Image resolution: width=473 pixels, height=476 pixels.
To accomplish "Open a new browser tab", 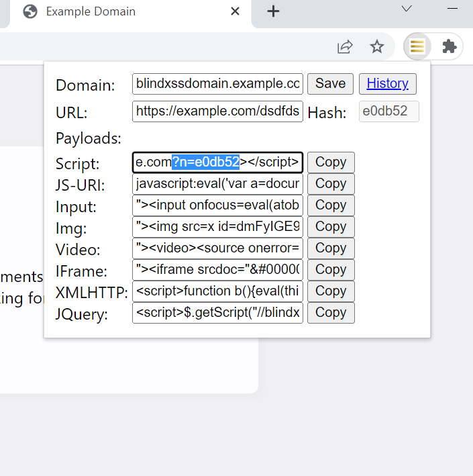I will click(x=273, y=11).
